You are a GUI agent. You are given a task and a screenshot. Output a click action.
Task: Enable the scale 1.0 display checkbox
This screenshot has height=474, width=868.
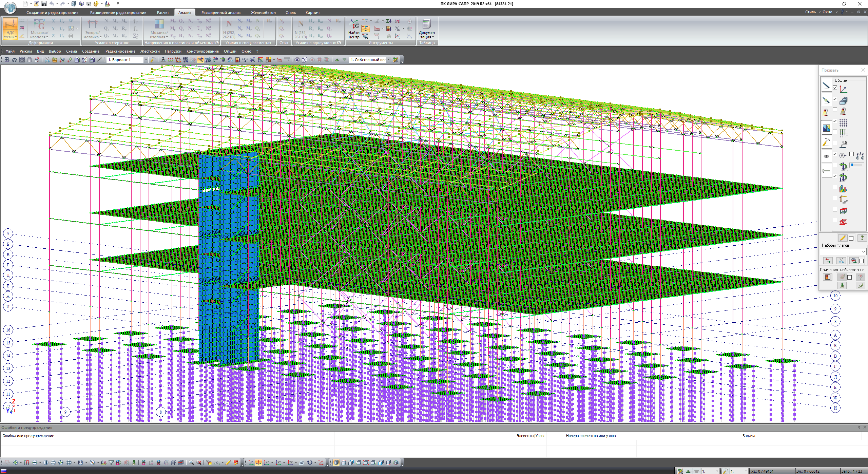pos(835,143)
